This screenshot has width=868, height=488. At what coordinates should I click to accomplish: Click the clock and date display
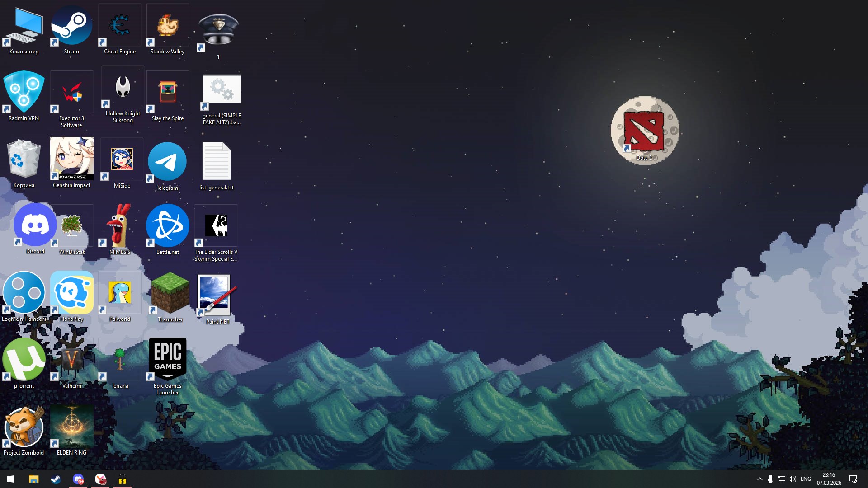(829, 479)
